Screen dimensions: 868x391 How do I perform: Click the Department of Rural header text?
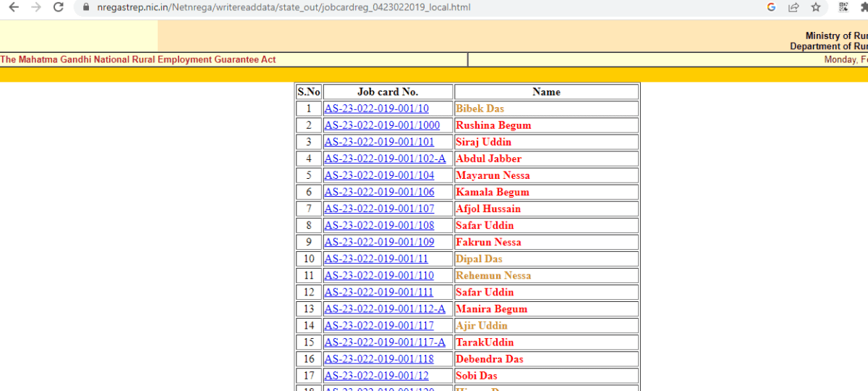coord(829,46)
